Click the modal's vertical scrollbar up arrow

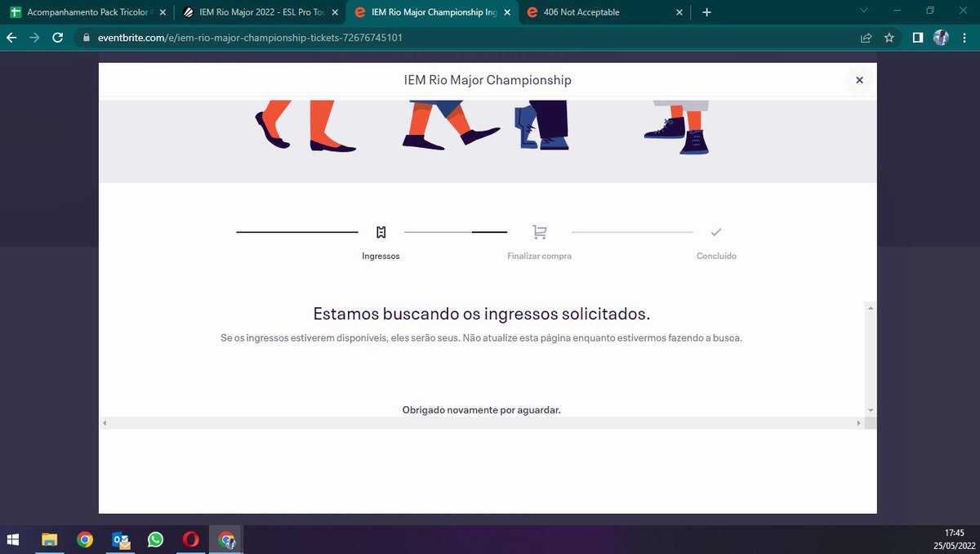871,308
